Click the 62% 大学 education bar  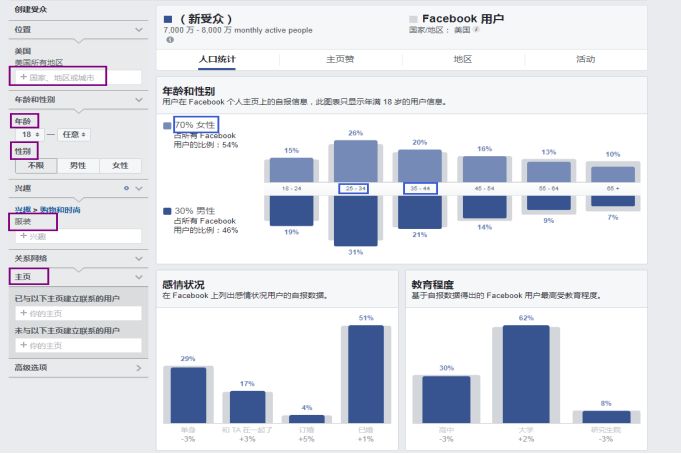click(x=526, y=374)
